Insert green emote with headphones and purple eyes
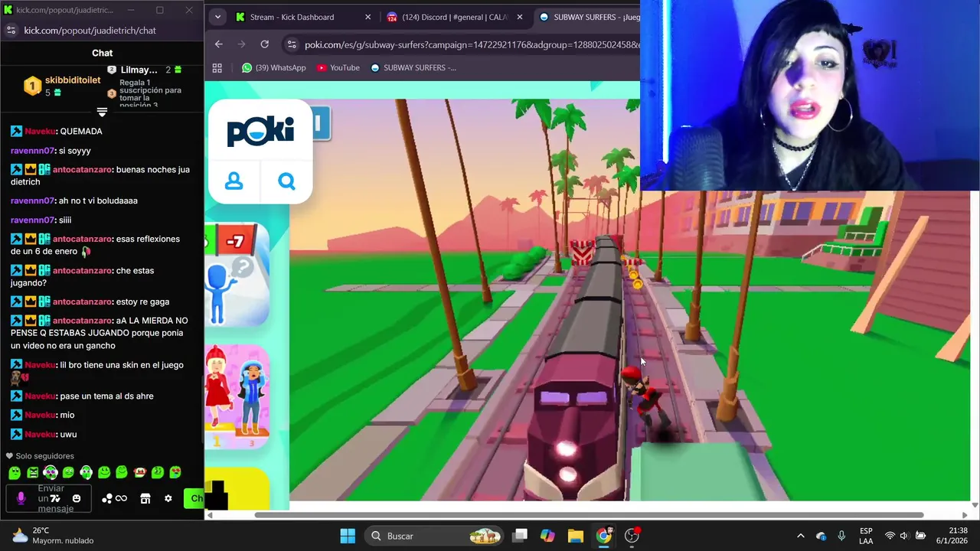 pos(51,473)
